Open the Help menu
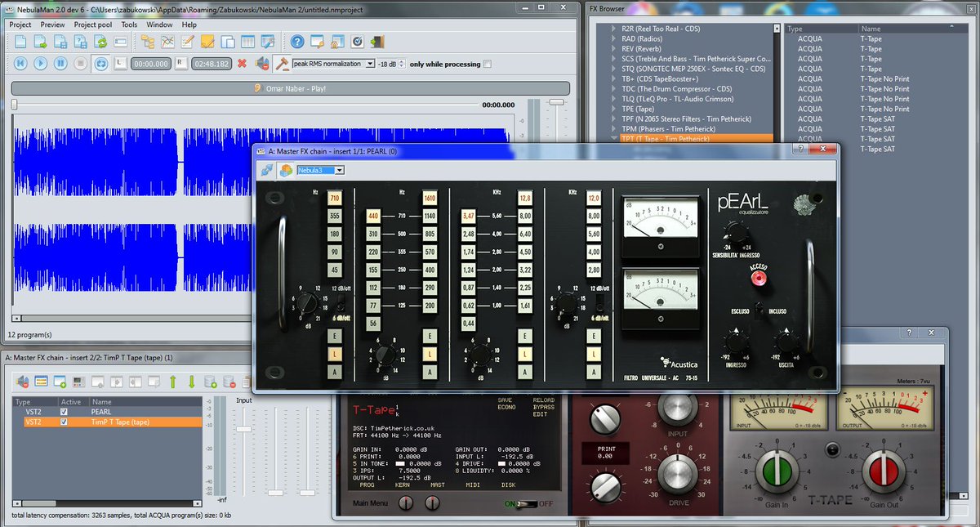980x527 pixels. click(189, 25)
